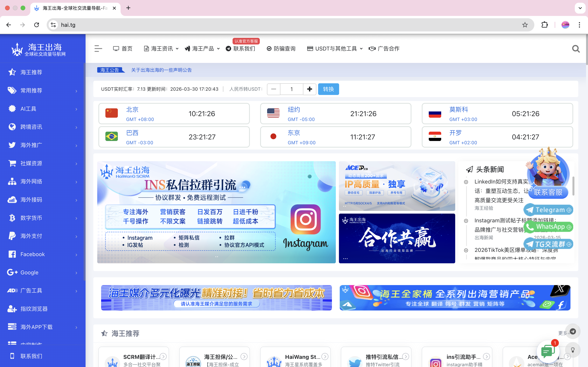Open the 关于出海出海的一些声明公告 announcement link
The height and width of the screenshot is (367, 588).
pos(161,70)
